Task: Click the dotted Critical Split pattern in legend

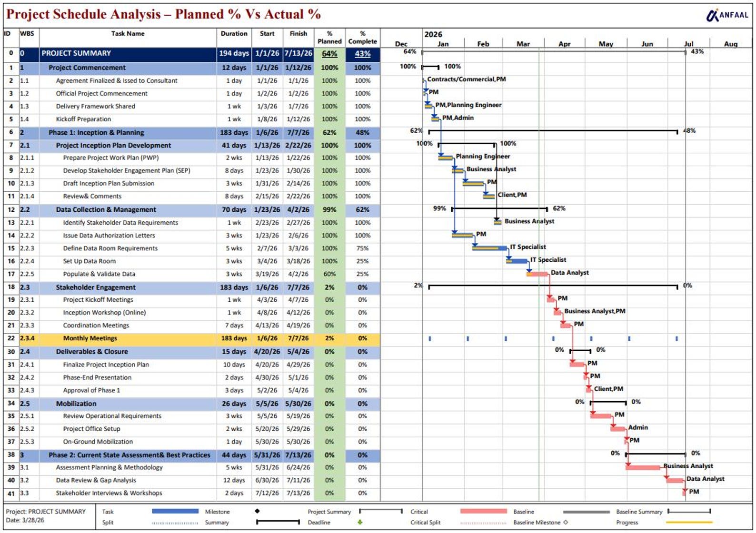Action: click(x=483, y=523)
